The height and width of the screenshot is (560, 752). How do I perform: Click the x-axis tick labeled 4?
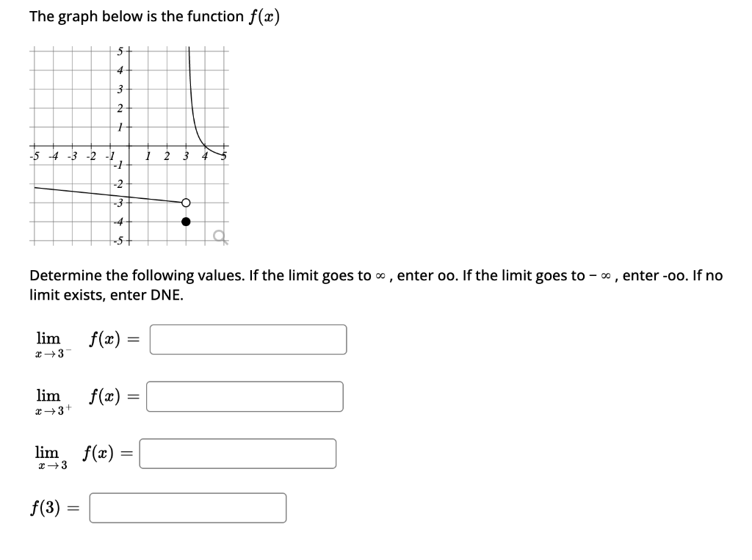206,155
